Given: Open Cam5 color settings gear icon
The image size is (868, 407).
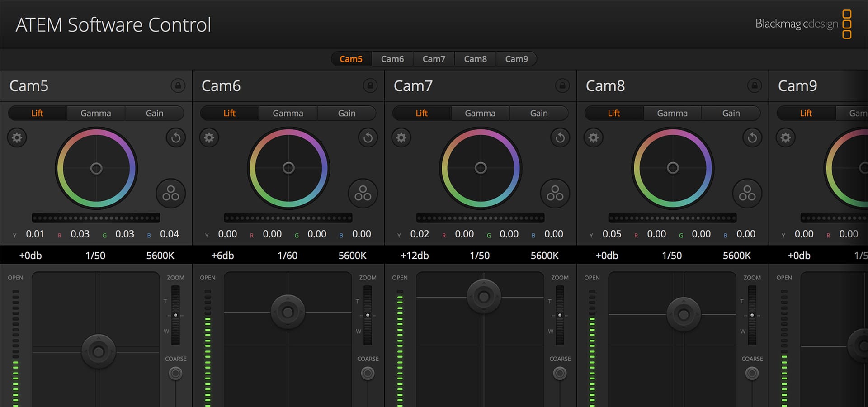Looking at the screenshot, I should coord(17,137).
